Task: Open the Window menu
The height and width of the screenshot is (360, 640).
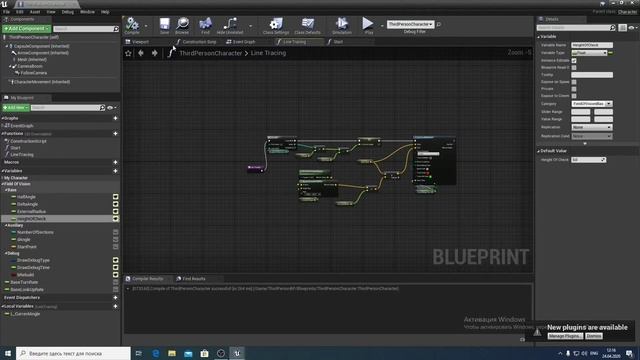Action: 87,12
